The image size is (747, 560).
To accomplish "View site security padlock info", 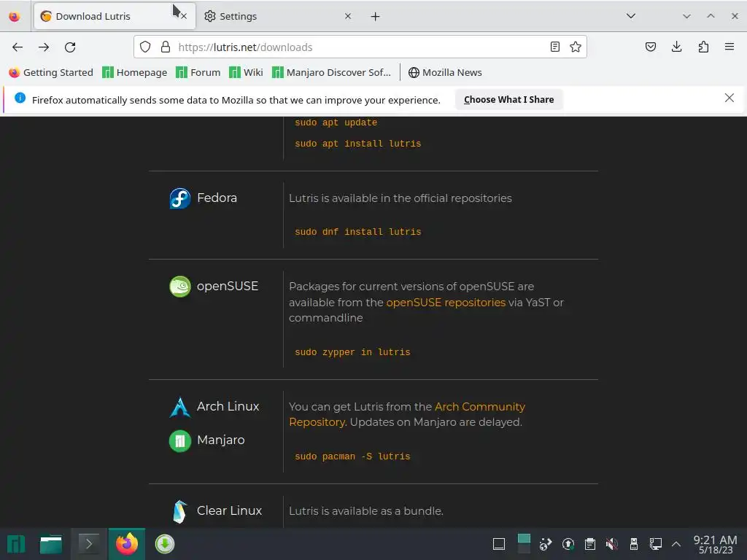I will [x=166, y=47].
